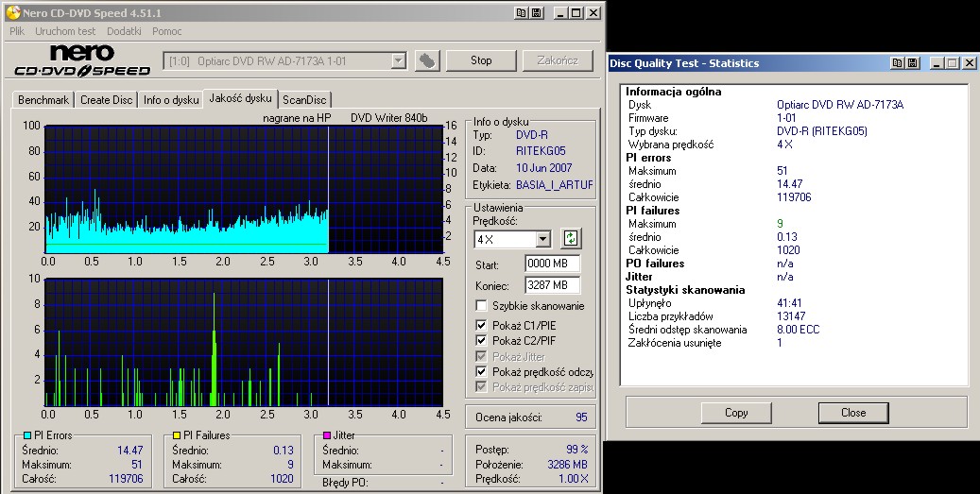Switch to the Info o dysku tab
The height and width of the screenshot is (494, 980).
tap(171, 100)
